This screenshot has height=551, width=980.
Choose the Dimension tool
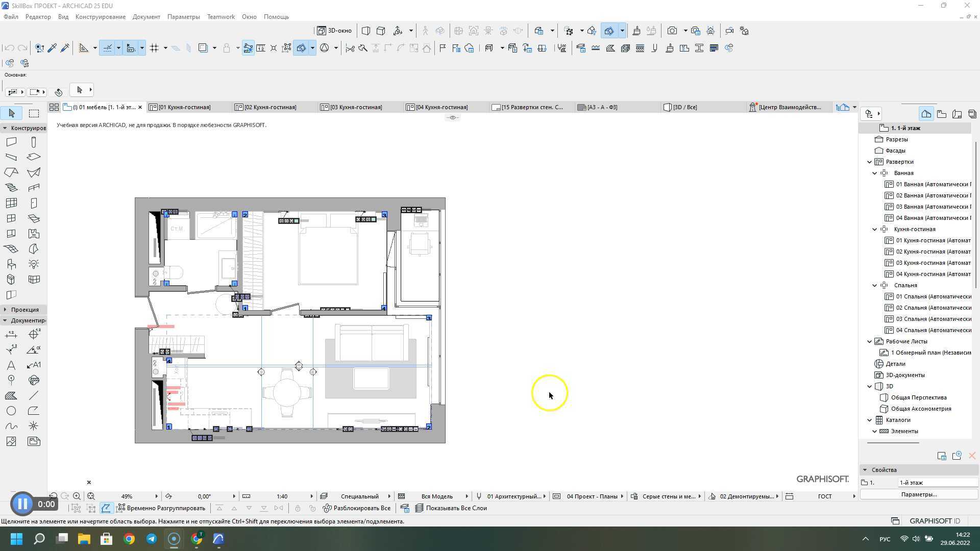[x=11, y=334]
